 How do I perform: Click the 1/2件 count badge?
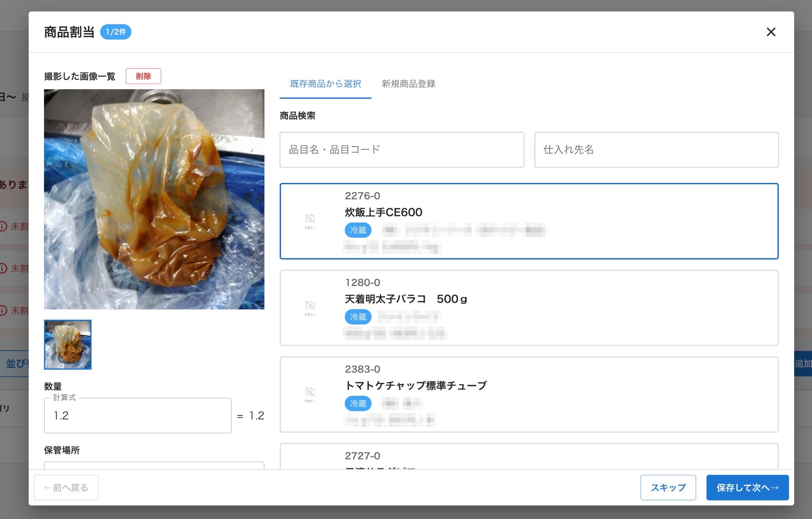[x=115, y=32]
